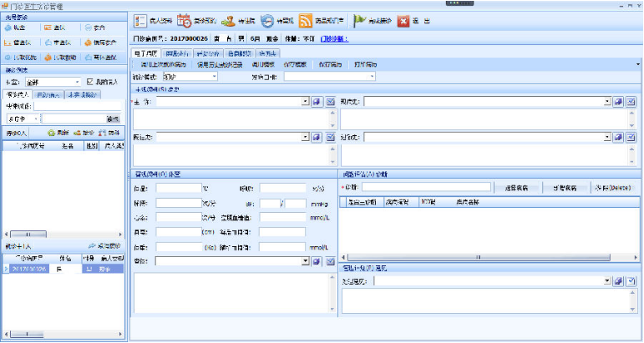Click the refresh icon above the patient list
The image size is (644, 343).
(51, 133)
